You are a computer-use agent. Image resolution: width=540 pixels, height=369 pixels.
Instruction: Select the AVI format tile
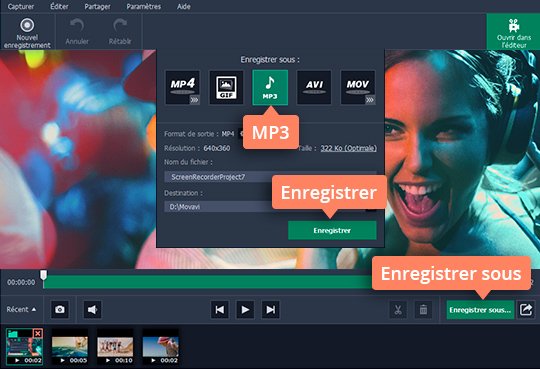tap(314, 88)
